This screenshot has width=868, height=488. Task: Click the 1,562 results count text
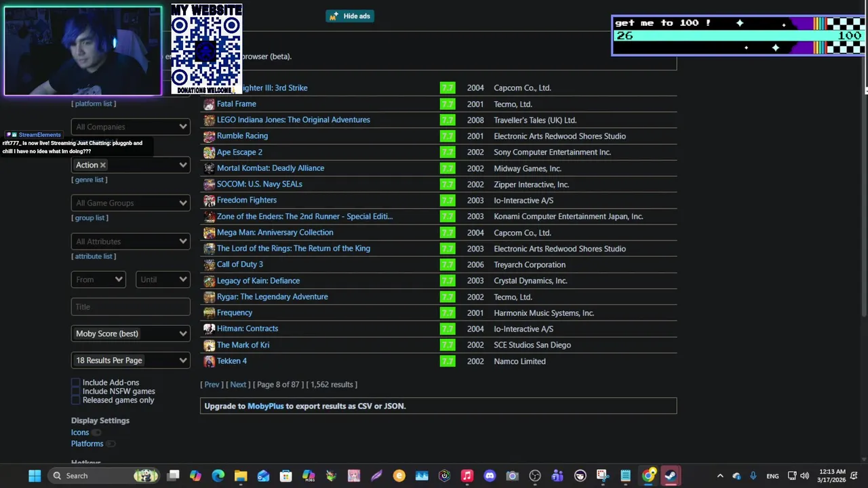(x=332, y=384)
